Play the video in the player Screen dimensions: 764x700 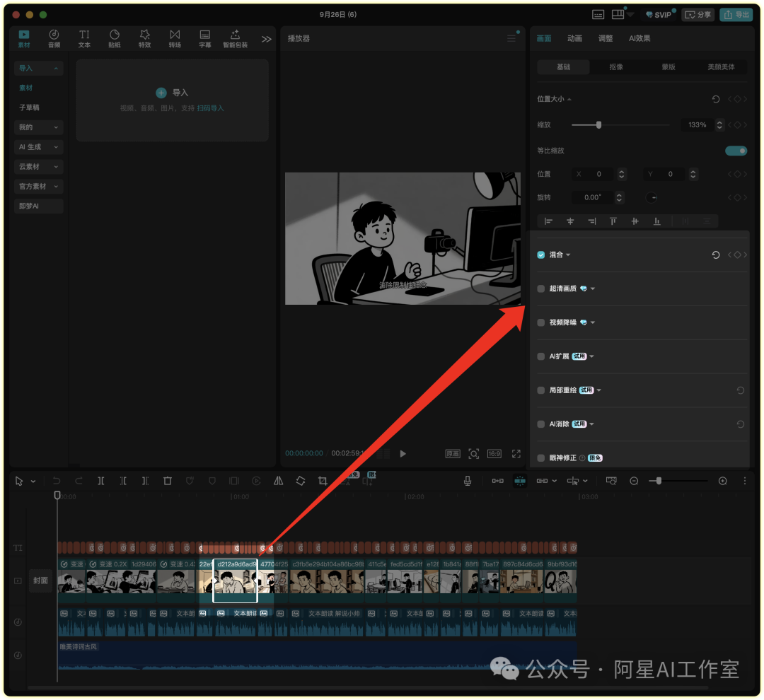[x=403, y=453]
